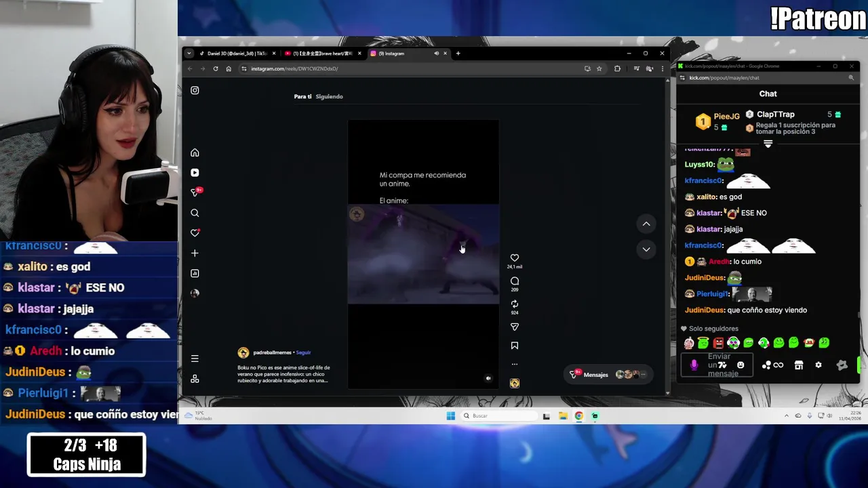Collapse Kick chat leaderboard with arrow

point(768,144)
